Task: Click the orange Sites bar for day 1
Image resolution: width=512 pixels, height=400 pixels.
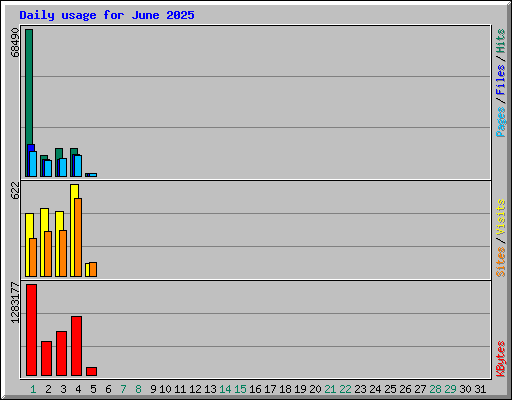Action: 33,257
